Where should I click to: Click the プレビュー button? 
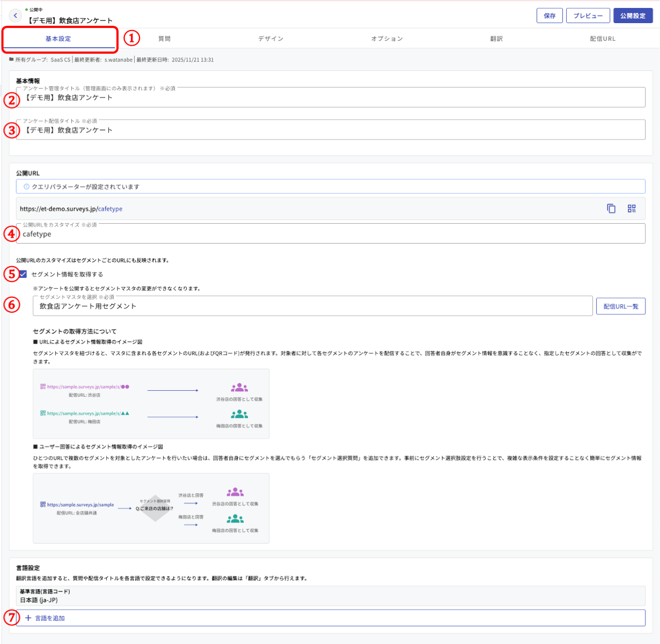pyautogui.click(x=588, y=16)
